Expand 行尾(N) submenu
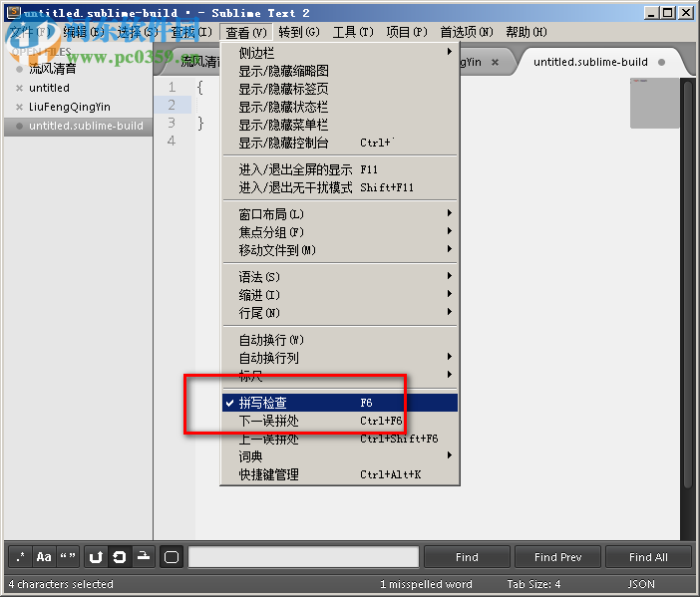Viewport: 700px width, 597px height. [x=340, y=313]
